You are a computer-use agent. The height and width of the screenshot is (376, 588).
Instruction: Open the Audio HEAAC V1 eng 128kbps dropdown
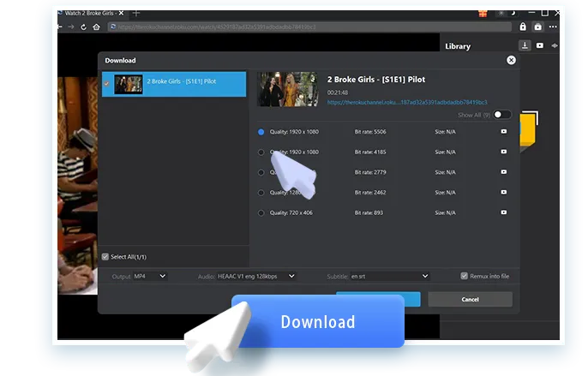[x=256, y=277]
